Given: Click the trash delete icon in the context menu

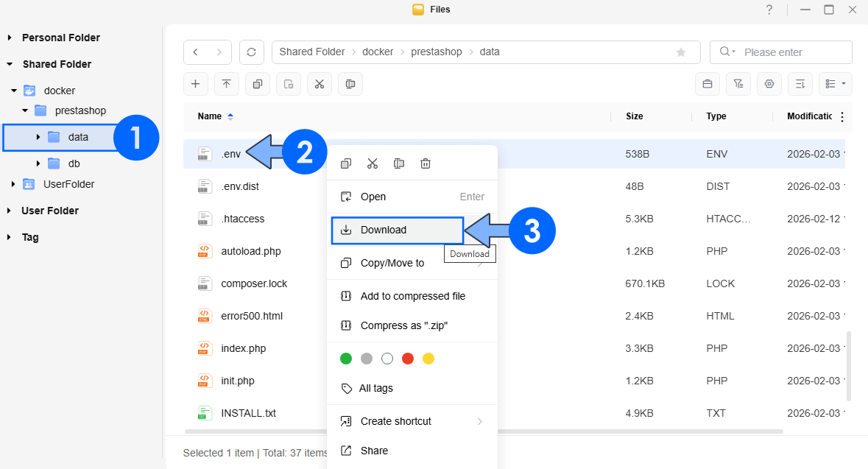Looking at the screenshot, I should 425,163.
